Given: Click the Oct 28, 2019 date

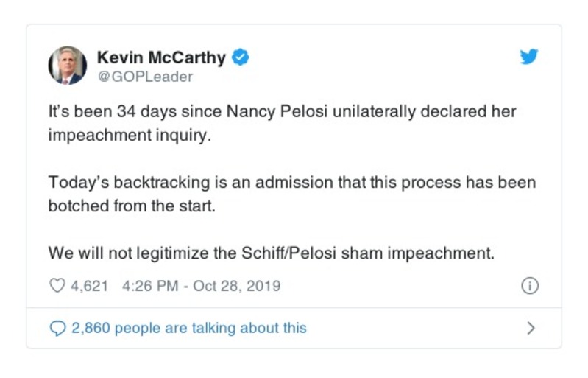Looking at the screenshot, I should 236,286.
